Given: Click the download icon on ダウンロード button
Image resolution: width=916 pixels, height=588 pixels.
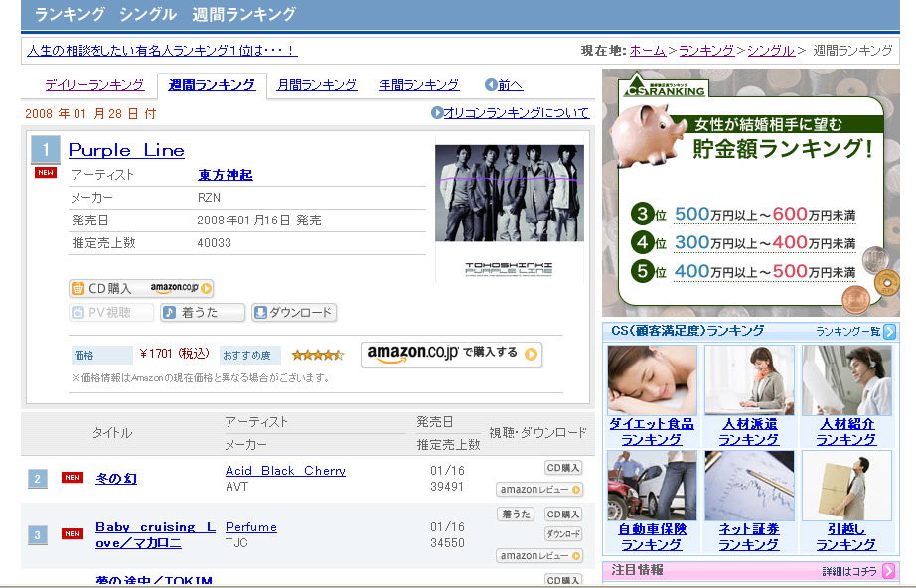Looking at the screenshot, I should coord(260,313).
